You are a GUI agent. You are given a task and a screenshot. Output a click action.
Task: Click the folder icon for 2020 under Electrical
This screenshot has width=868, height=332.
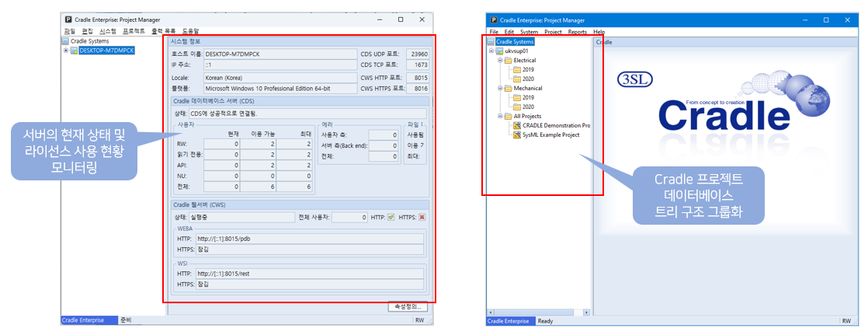[x=517, y=79]
